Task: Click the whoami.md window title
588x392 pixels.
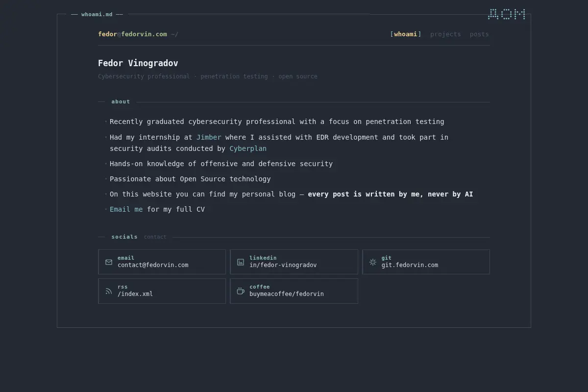Action: point(97,14)
